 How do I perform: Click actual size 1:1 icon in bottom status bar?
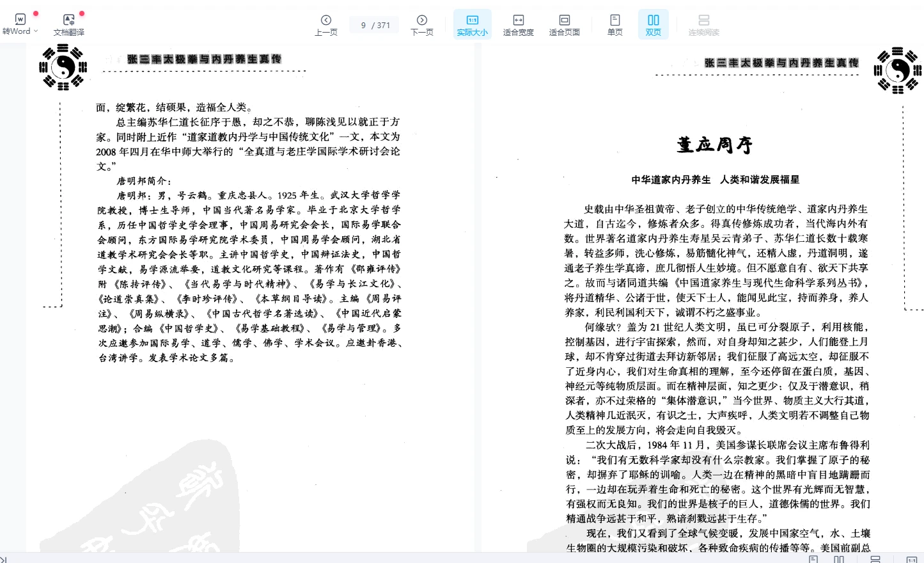(912, 559)
